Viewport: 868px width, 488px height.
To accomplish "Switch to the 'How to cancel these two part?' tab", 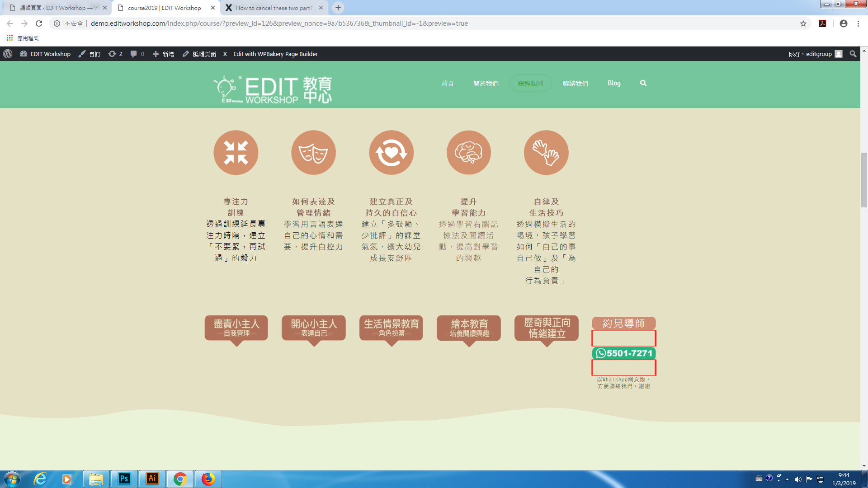I will (274, 8).
